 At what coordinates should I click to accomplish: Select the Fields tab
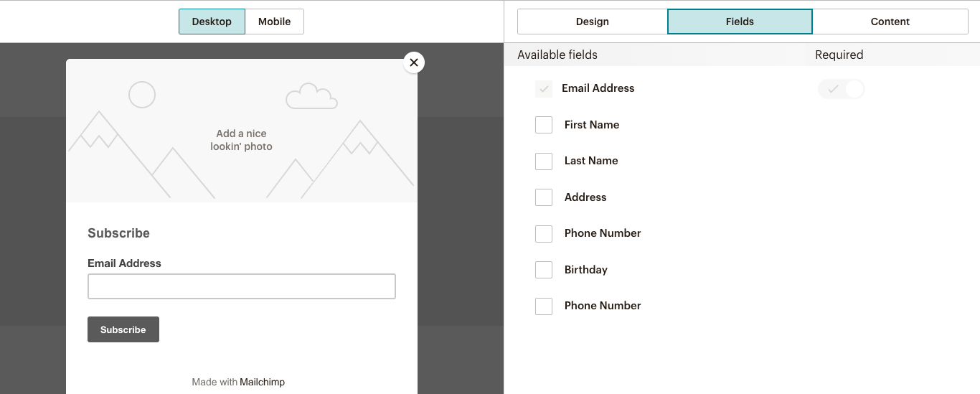(x=740, y=22)
